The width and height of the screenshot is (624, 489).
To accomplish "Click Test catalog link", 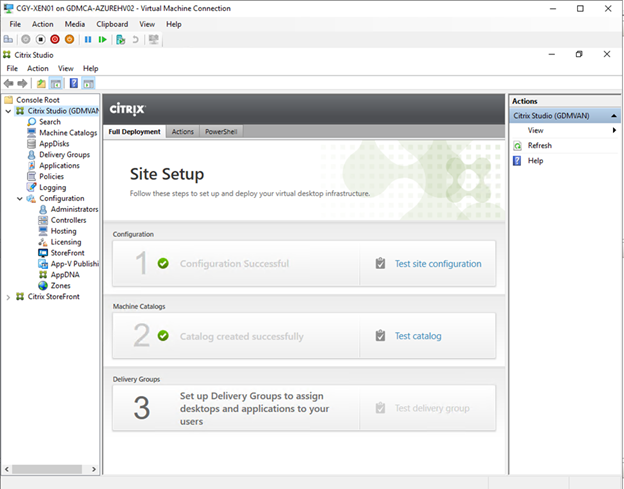I will [x=418, y=336].
